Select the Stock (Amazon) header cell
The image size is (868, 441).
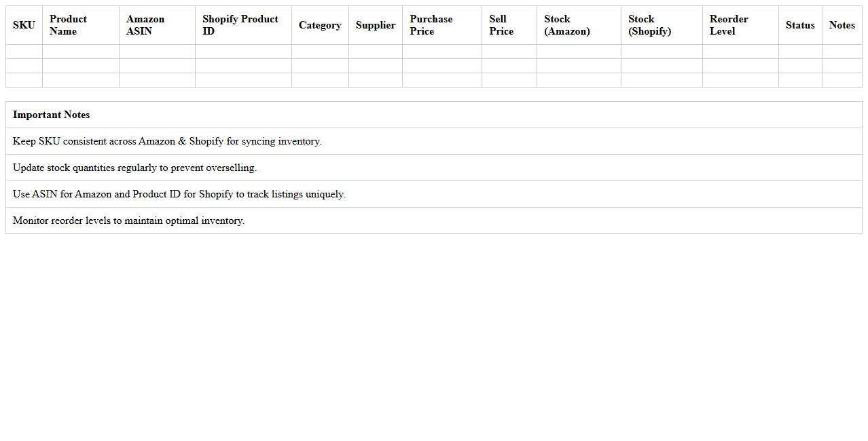pos(578,25)
